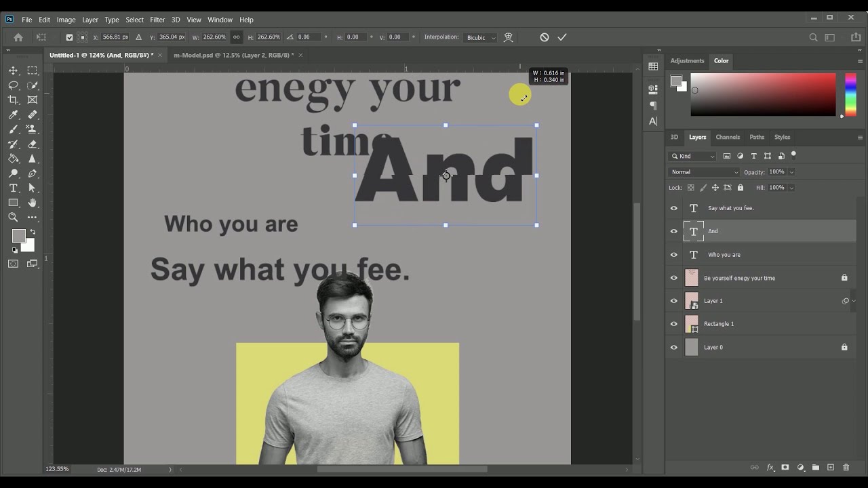Click the Home button in options bar

pyautogui.click(x=18, y=37)
